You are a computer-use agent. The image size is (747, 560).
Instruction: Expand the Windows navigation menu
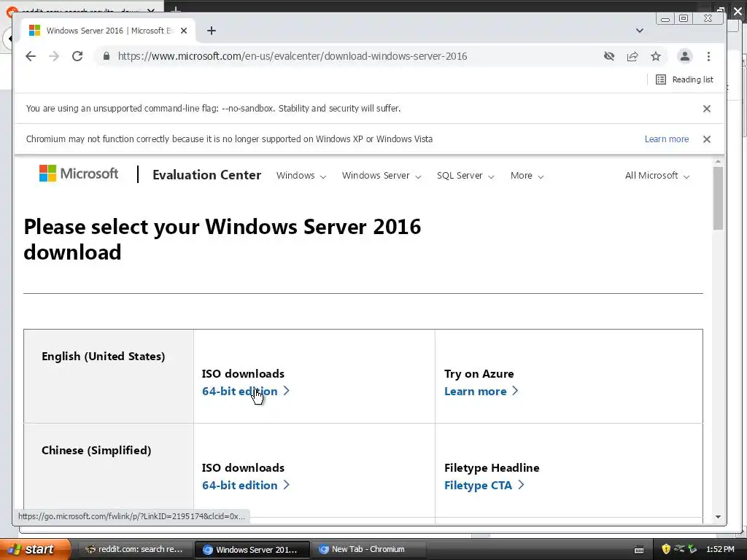(301, 176)
